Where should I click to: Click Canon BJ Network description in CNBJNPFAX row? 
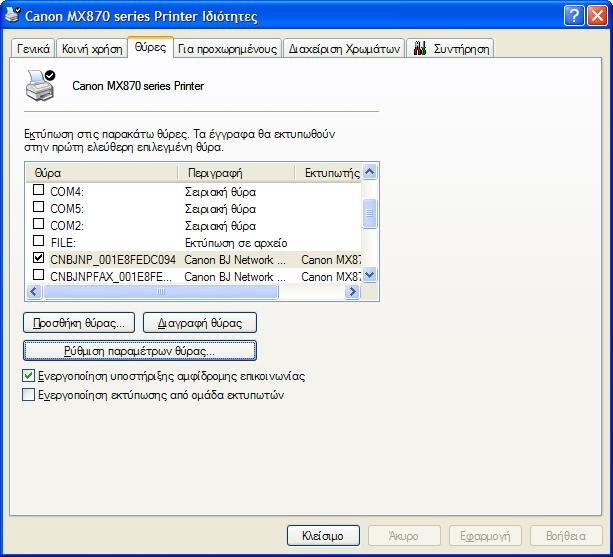coord(235,277)
